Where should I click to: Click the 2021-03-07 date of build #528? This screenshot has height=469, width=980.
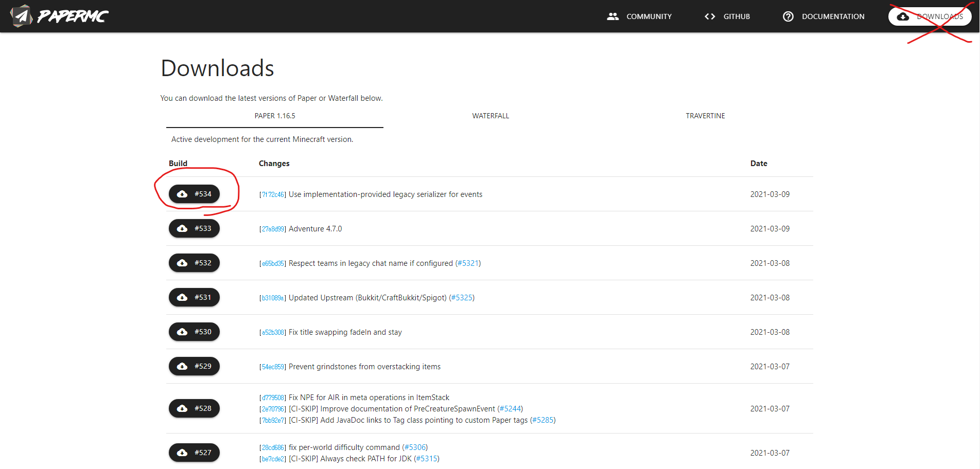(770, 409)
